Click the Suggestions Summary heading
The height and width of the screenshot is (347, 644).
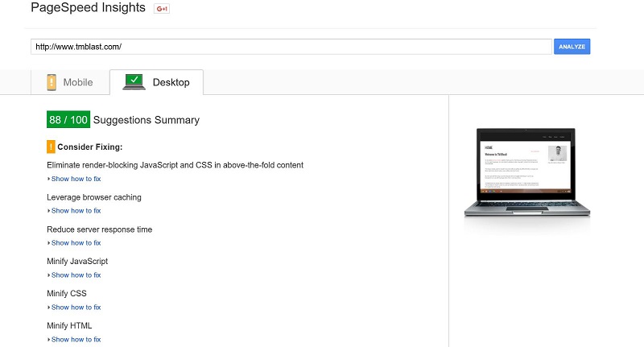tap(147, 120)
